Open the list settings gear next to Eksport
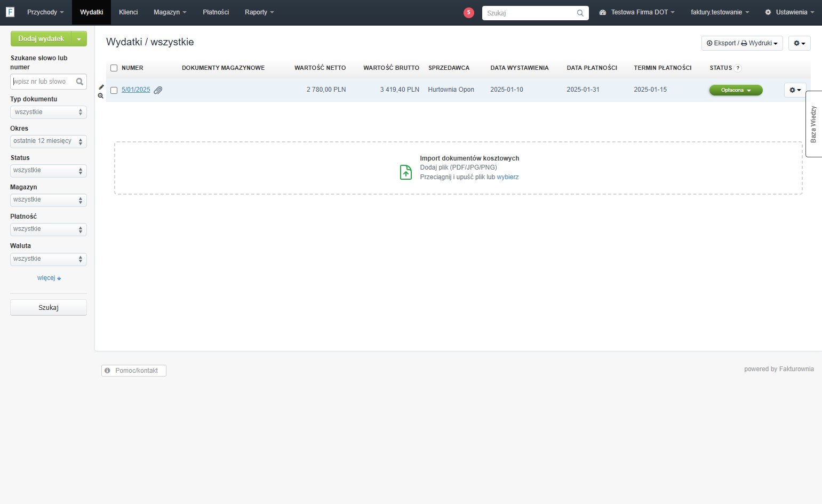822x504 pixels. (x=800, y=43)
